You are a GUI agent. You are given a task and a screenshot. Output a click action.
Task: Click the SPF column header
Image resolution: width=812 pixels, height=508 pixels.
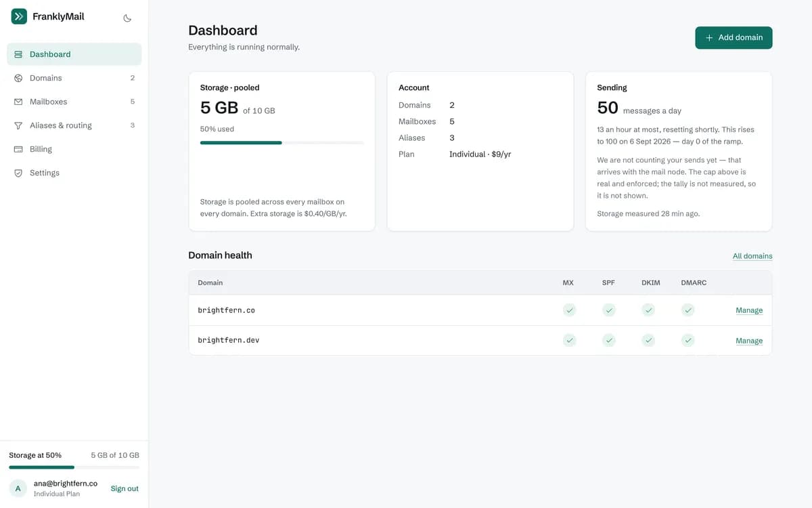608,282
